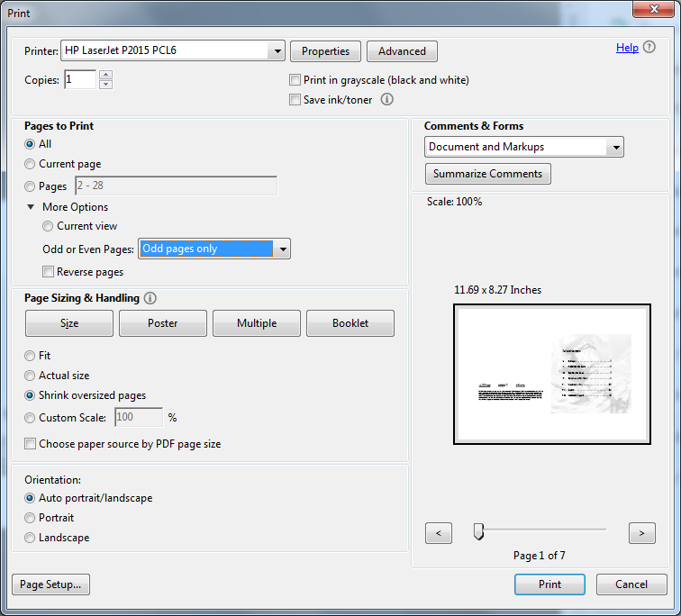The width and height of the screenshot is (681, 616).
Task: Click the Copies input field
Action: (80, 79)
